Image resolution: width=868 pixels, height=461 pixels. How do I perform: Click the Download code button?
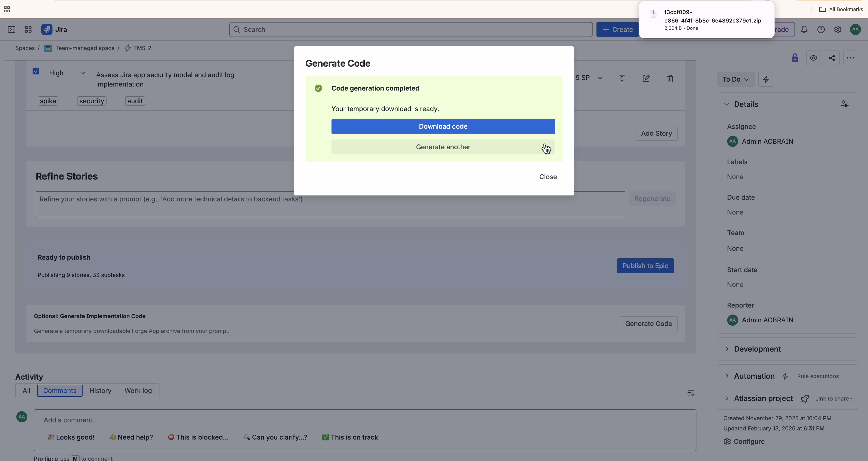tap(443, 126)
